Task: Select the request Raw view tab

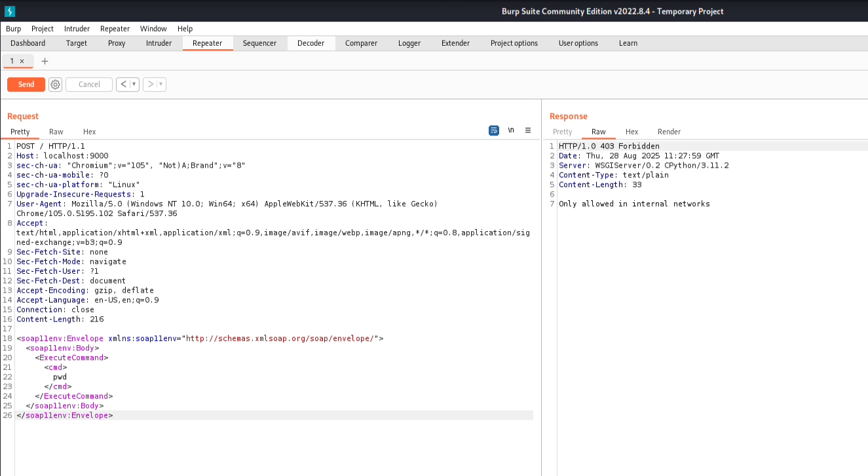Action: (x=56, y=132)
